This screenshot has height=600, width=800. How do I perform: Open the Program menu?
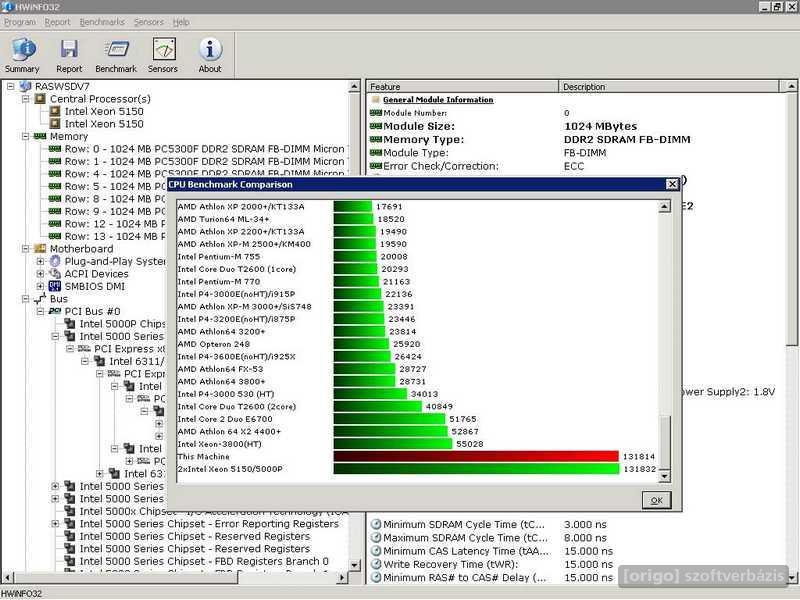pyautogui.click(x=20, y=22)
